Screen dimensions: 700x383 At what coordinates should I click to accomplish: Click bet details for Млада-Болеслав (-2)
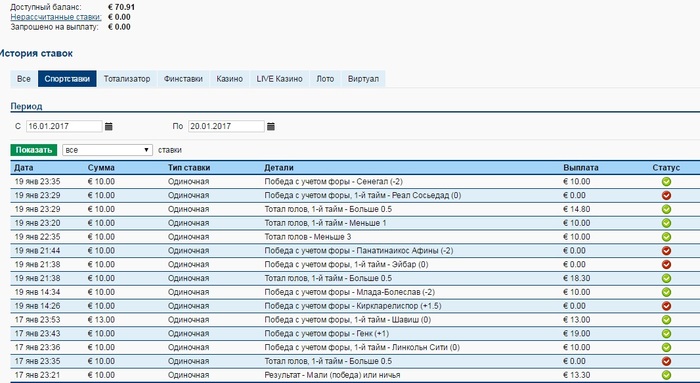(350, 292)
